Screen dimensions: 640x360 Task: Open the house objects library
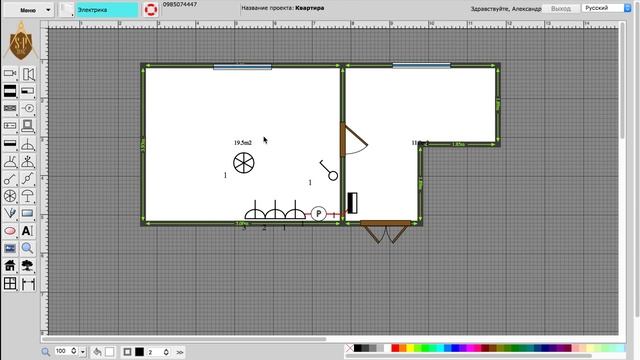[x=10, y=266]
